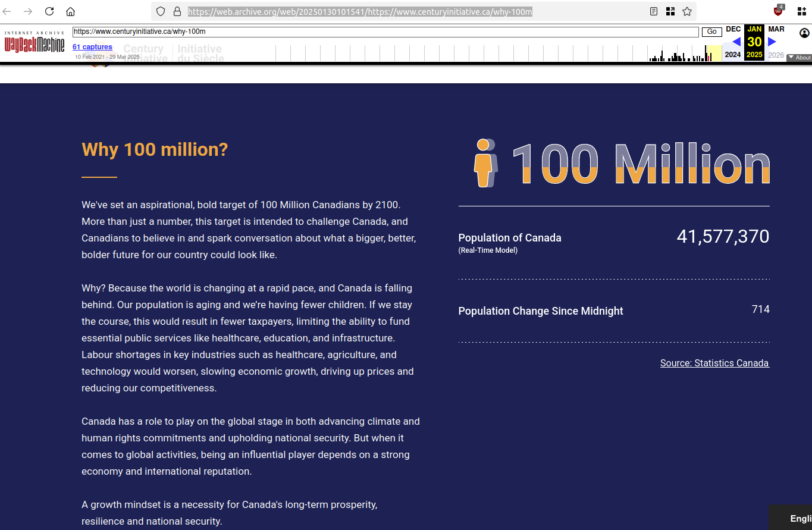Click the Why 100 million? heading
812x530 pixels.
tap(155, 149)
